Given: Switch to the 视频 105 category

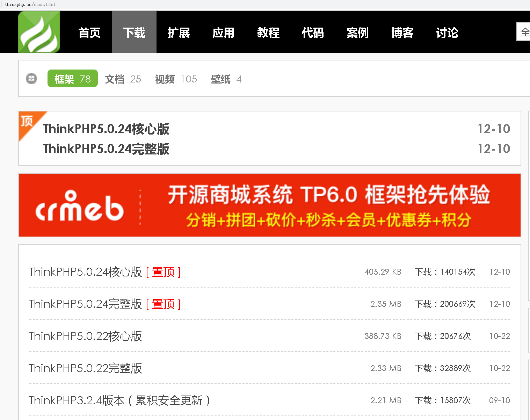Looking at the screenshot, I should pos(176,79).
